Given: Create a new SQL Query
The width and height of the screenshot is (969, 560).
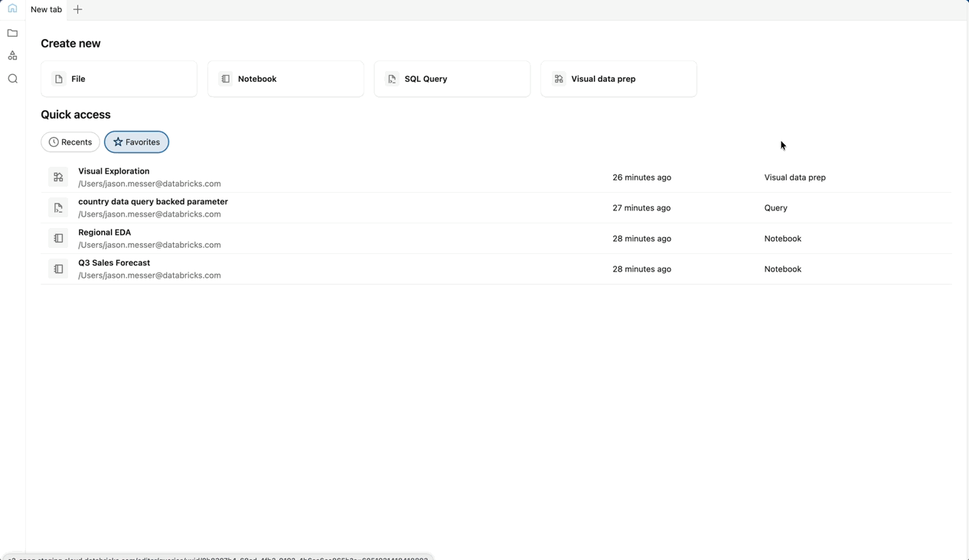Looking at the screenshot, I should 452,79.
